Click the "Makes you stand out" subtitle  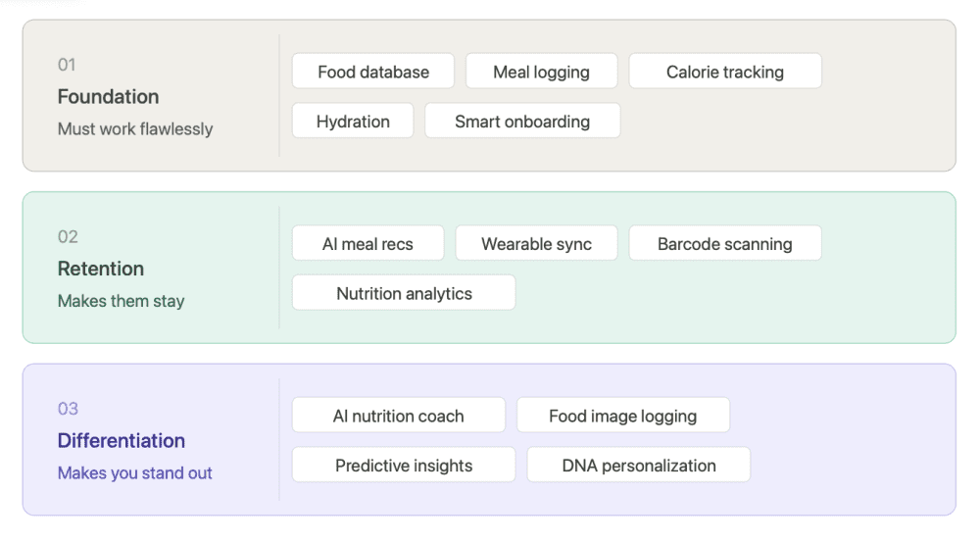(x=135, y=473)
